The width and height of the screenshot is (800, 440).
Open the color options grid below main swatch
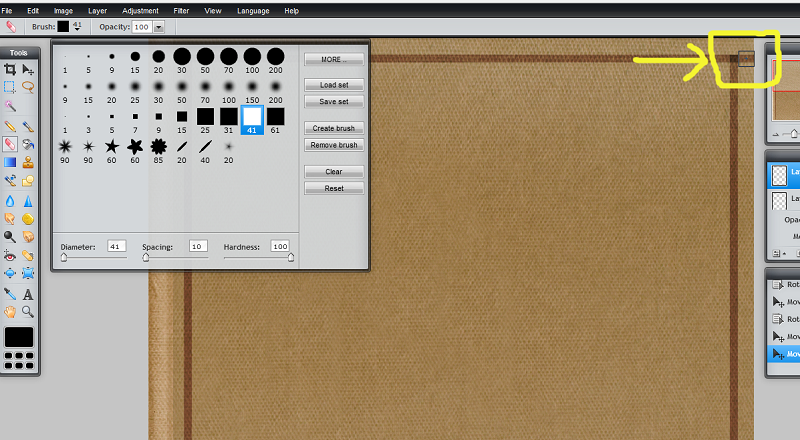pyautogui.click(x=19, y=360)
